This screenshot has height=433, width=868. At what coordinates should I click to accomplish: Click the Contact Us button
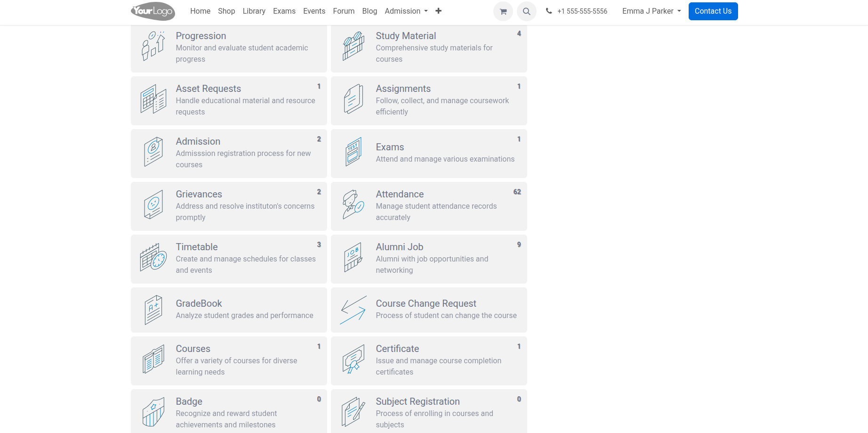713,11
